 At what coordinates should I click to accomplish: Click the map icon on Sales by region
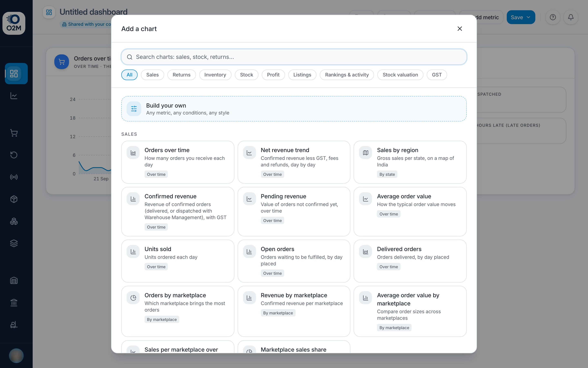(x=365, y=153)
